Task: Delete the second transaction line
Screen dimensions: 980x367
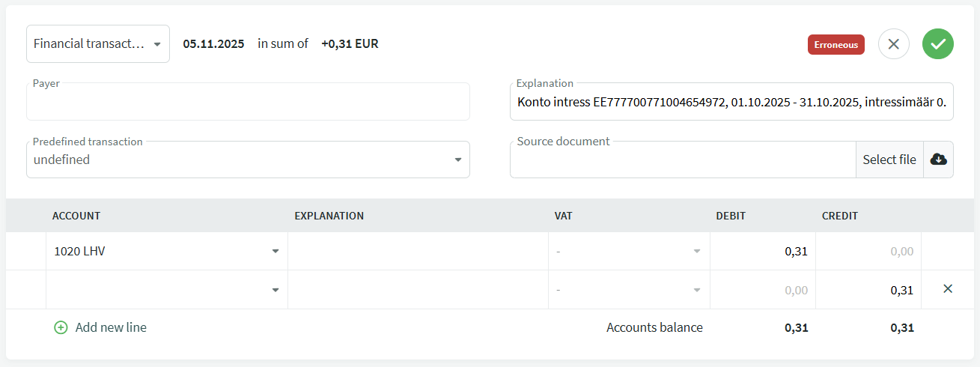Action: click(x=947, y=289)
